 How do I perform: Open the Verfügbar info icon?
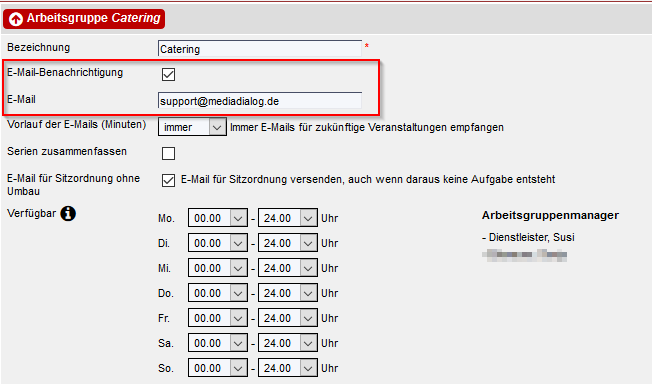[68, 213]
